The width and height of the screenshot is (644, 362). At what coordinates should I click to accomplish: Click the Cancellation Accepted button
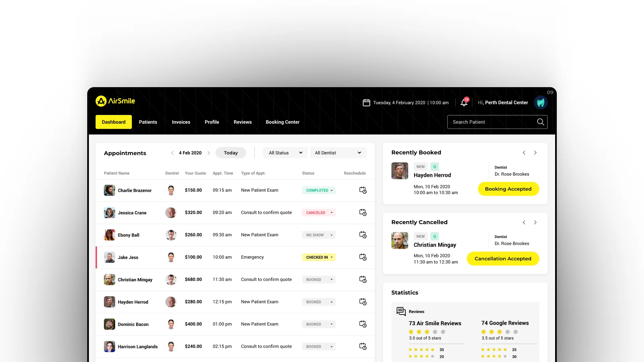point(502,259)
